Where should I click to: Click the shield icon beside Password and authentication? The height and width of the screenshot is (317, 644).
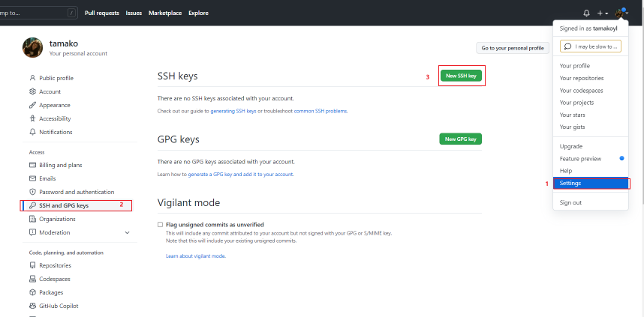(x=32, y=192)
